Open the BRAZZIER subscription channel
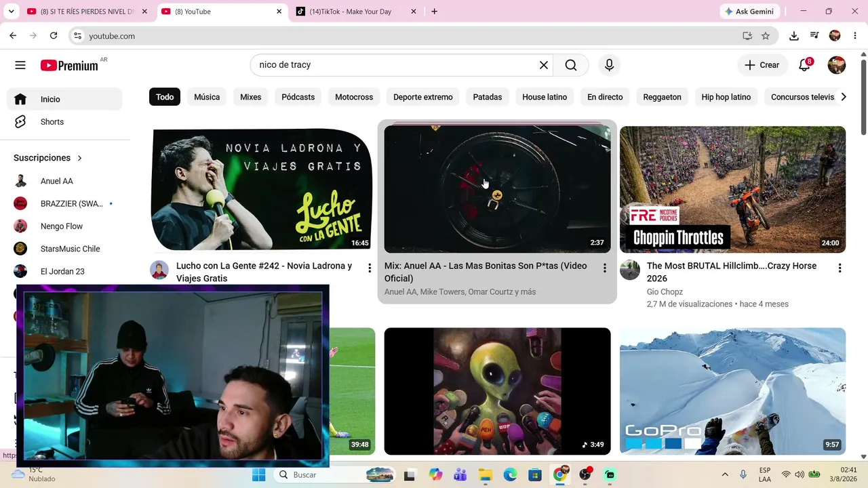The height and width of the screenshot is (488, 868). pos(64,203)
